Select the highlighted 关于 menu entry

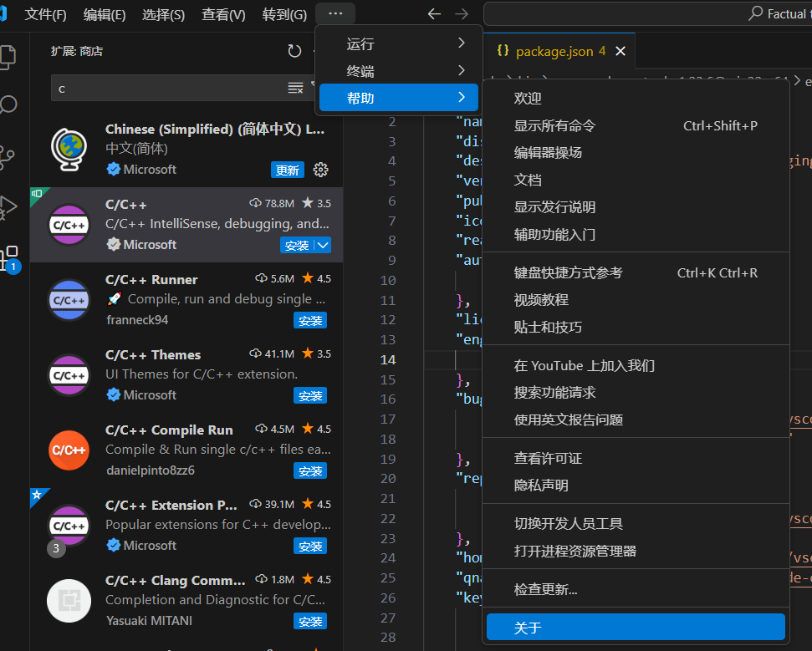[636, 628]
